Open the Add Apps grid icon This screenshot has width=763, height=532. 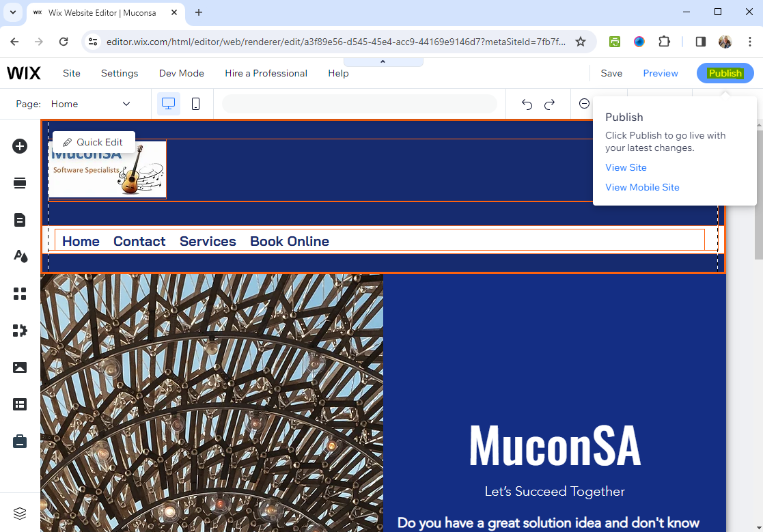[20, 294]
